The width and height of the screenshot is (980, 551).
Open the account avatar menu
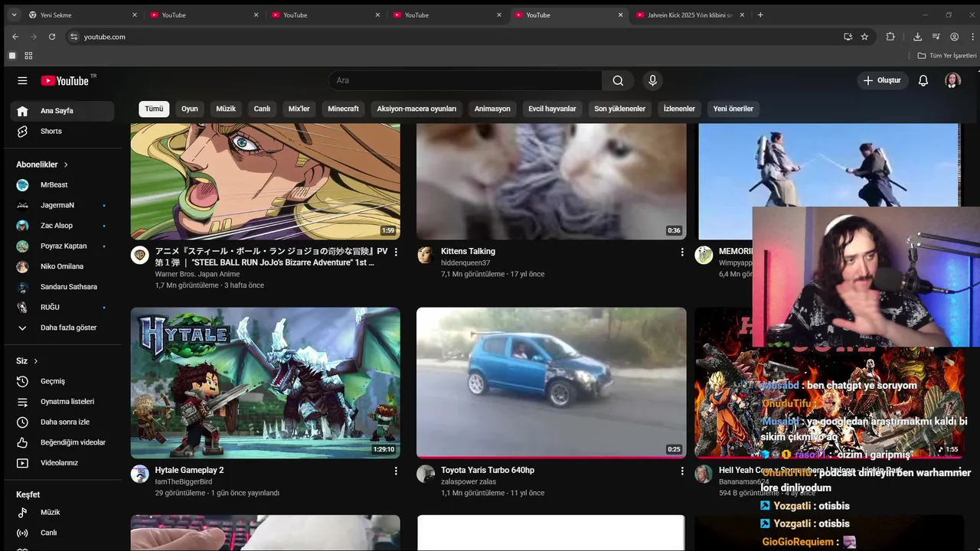coord(952,80)
